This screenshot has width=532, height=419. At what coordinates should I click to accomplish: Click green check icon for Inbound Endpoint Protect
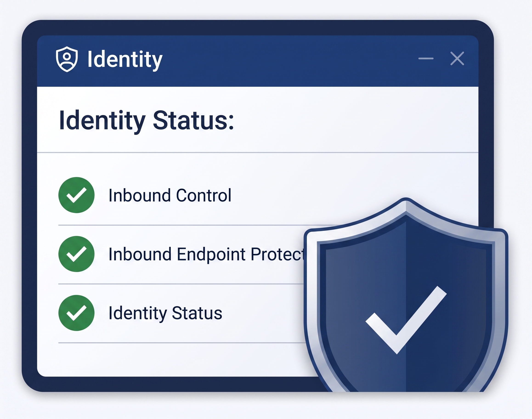tap(76, 254)
